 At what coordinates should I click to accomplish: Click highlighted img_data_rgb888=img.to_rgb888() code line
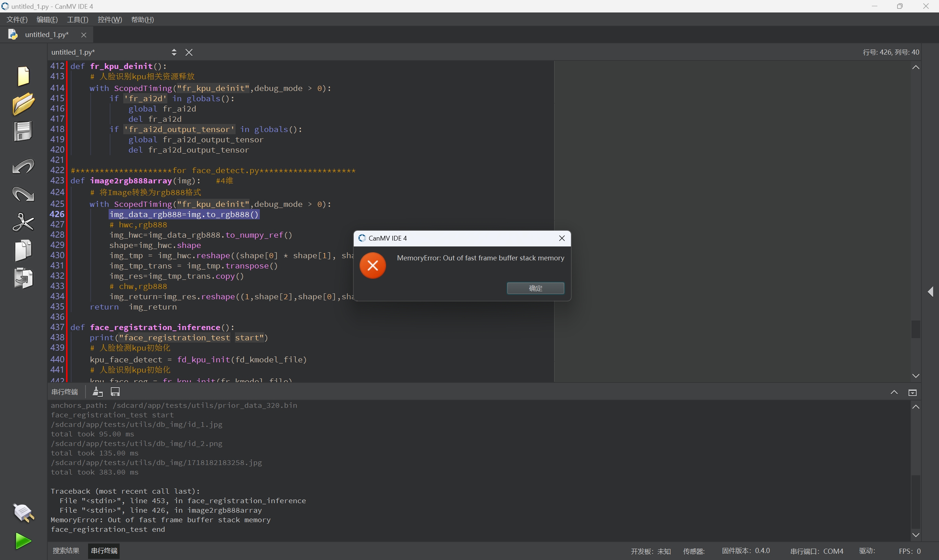[184, 214]
